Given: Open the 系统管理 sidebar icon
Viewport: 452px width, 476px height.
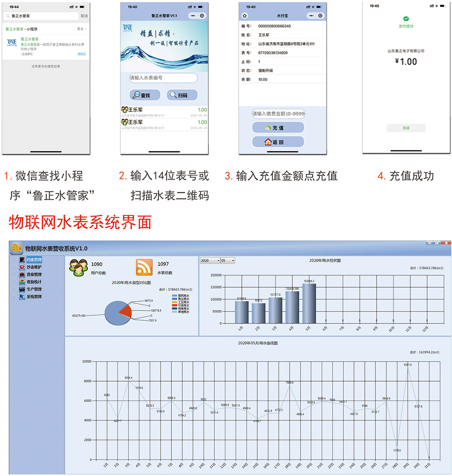Looking at the screenshot, I should pos(22,297).
